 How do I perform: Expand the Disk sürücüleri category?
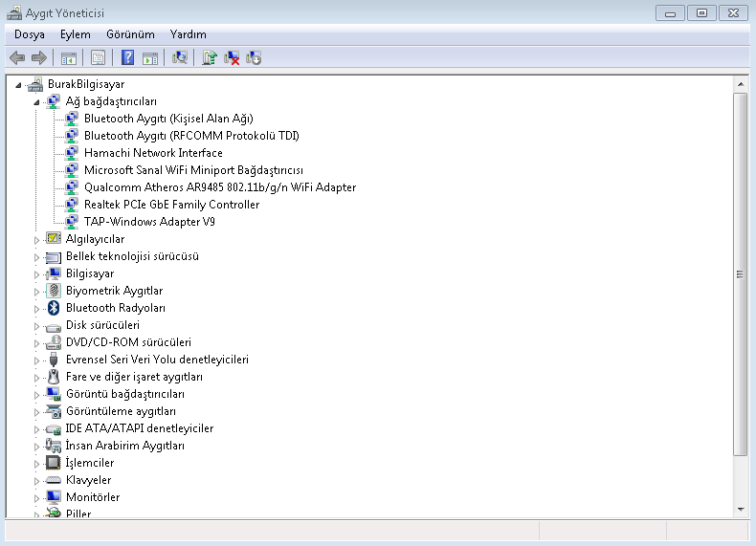pyautogui.click(x=36, y=326)
